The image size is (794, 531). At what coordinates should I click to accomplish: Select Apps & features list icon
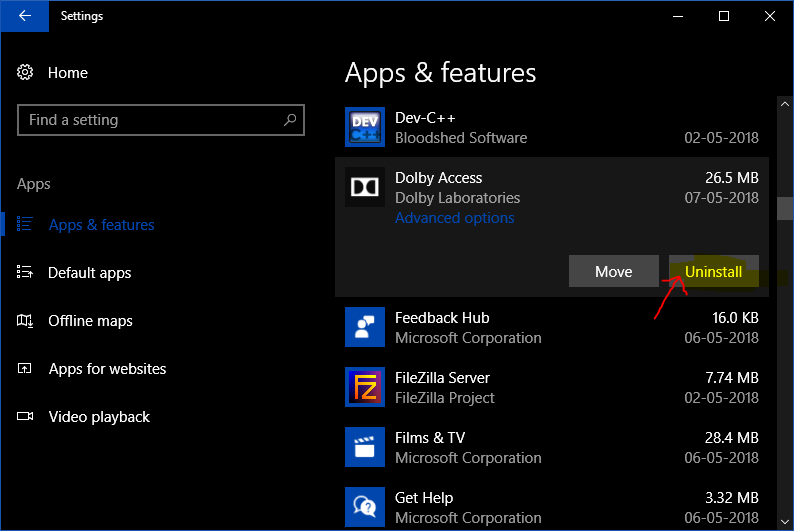24,224
